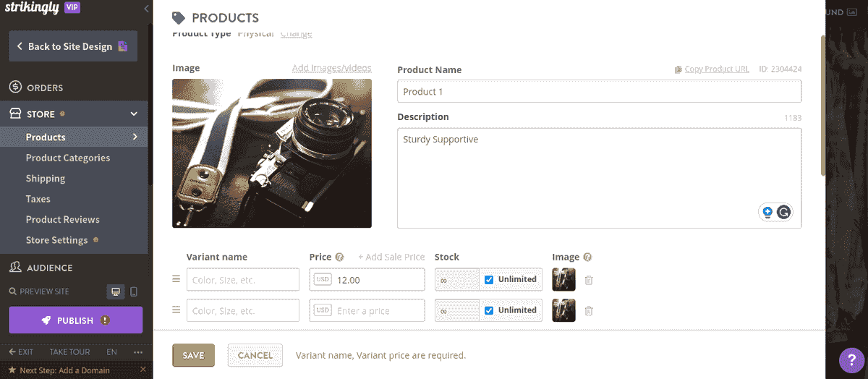The height and width of the screenshot is (379, 868).
Task: Uncheck Unlimited stock for first variant
Action: pyautogui.click(x=489, y=280)
